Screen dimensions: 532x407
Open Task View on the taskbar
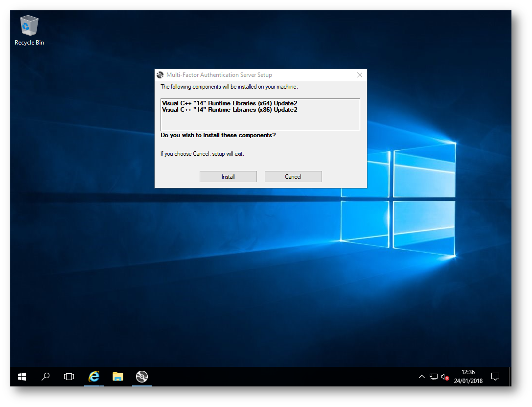pyautogui.click(x=69, y=377)
